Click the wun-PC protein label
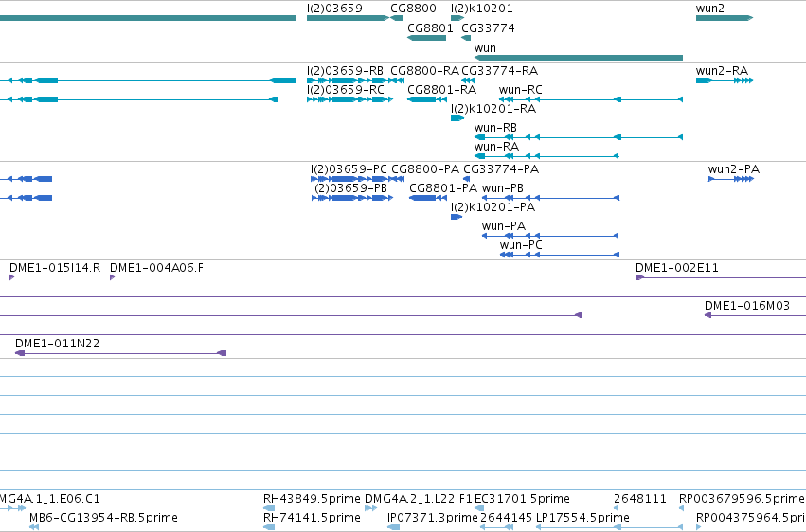The height and width of the screenshot is (532, 806). pyautogui.click(x=521, y=245)
